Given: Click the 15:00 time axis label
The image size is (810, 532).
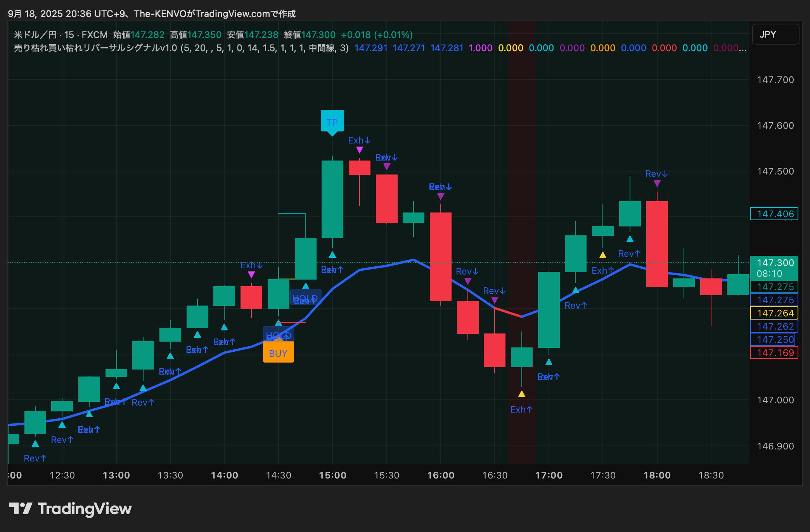Looking at the screenshot, I should [332, 475].
